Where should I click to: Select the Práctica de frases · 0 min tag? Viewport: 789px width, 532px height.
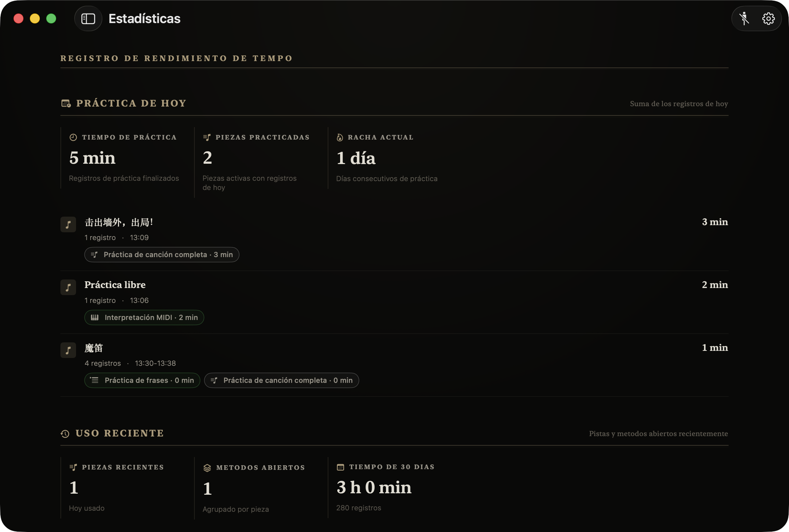[142, 380]
